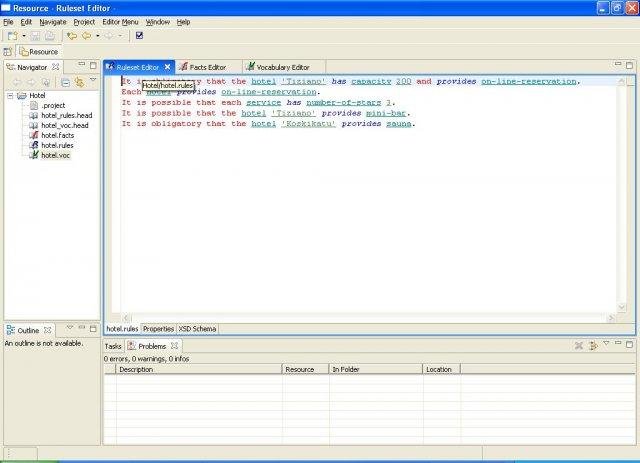Click the sauna term link

[399, 124]
